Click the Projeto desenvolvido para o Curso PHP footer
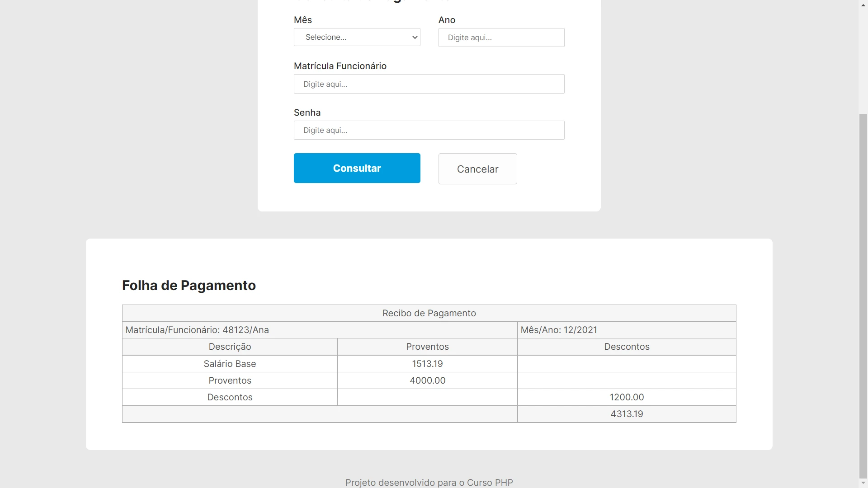Image resolution: width=868 pixels, height=488 pixels. (429, 483)
